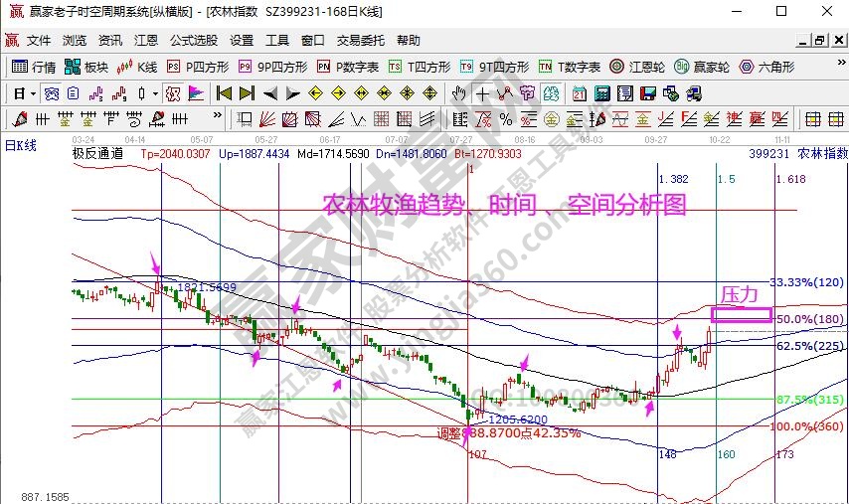The image size is (849, 504).
Task: Expand the 日 period dropdown arrow
Action: pos(33,93)
